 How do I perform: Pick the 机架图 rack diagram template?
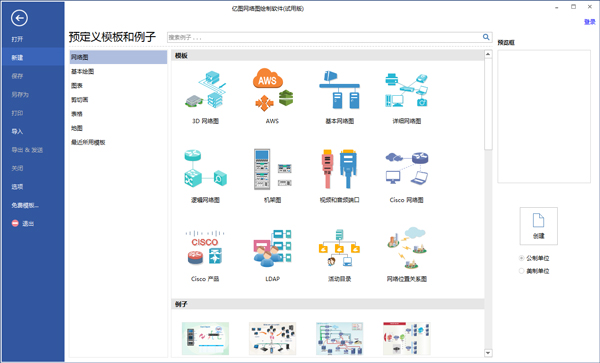point(272,169)
